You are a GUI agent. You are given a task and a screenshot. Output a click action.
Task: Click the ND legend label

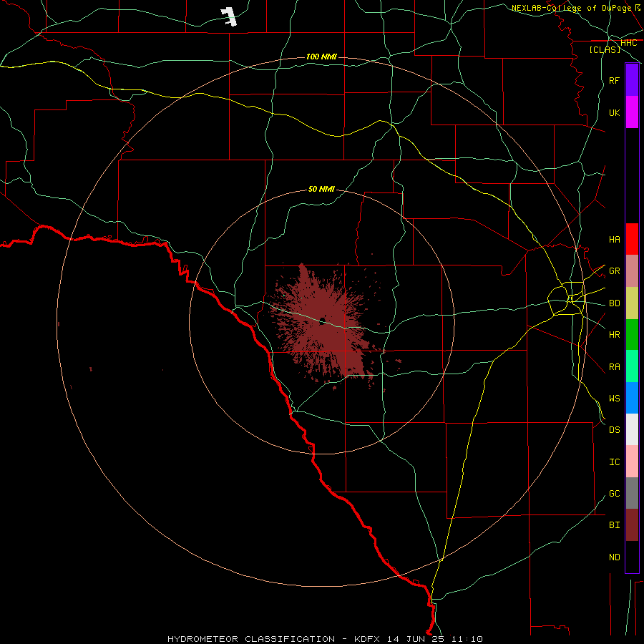[x=614, y=557]
